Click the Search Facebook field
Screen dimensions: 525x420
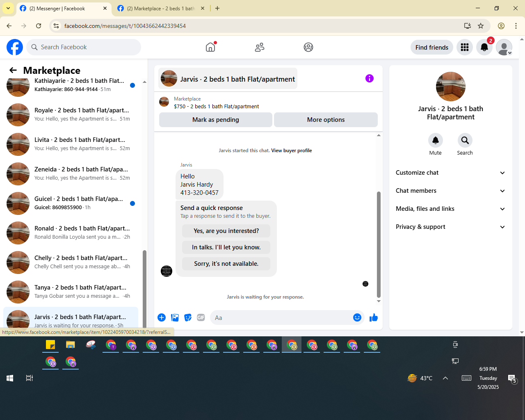84,47
